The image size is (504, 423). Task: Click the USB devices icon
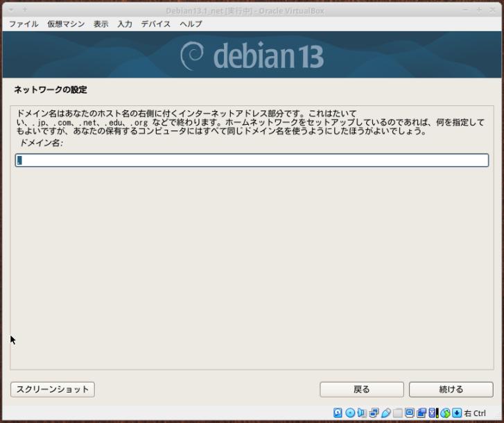(385, 413)
